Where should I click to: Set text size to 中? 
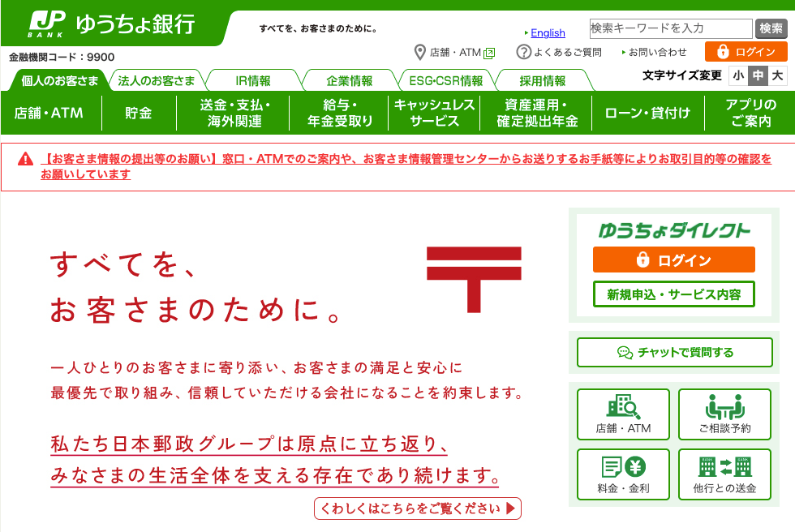tap(758, 75)
